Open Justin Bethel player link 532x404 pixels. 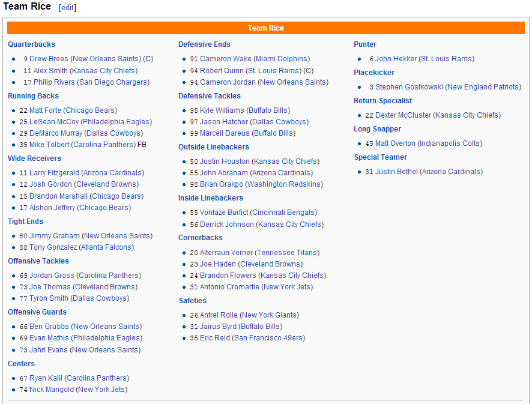(396, 172)
